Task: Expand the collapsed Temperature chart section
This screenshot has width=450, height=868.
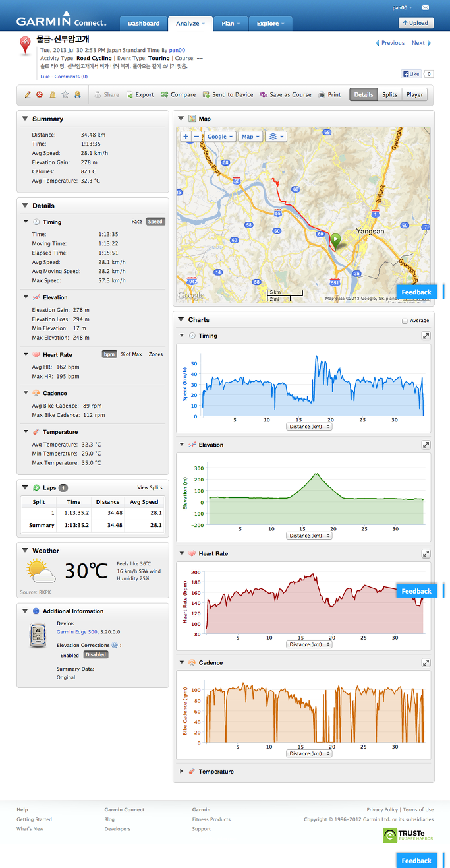Action: pos(182,771)
